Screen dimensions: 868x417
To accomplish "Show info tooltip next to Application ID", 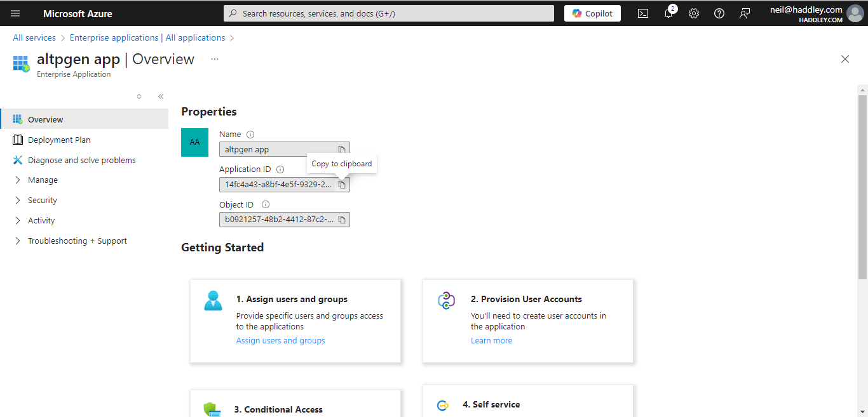I will point(280,169).
